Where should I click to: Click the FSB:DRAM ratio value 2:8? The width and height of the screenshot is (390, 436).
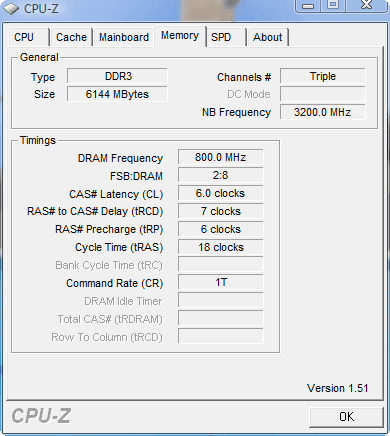[221, 175]
